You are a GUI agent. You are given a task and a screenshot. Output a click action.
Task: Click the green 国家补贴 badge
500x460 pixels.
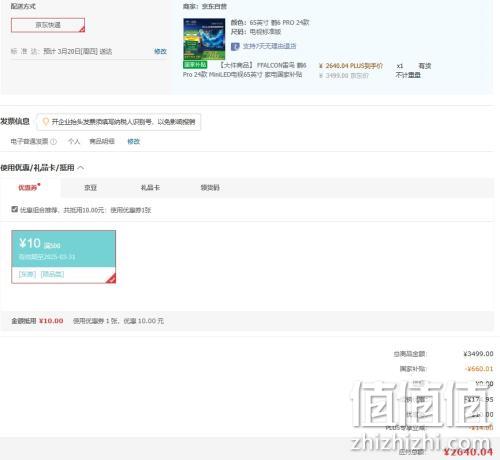click(195, 65)
